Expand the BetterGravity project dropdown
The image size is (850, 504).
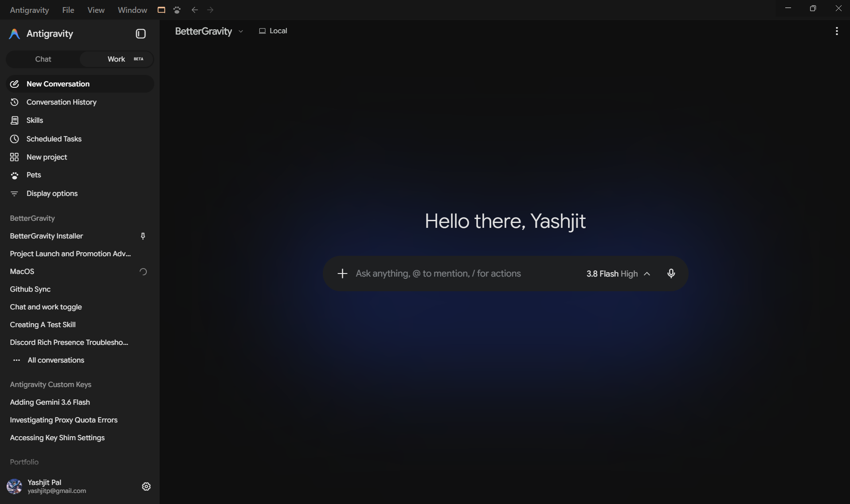pyautogui.click(x=209, y=31)
